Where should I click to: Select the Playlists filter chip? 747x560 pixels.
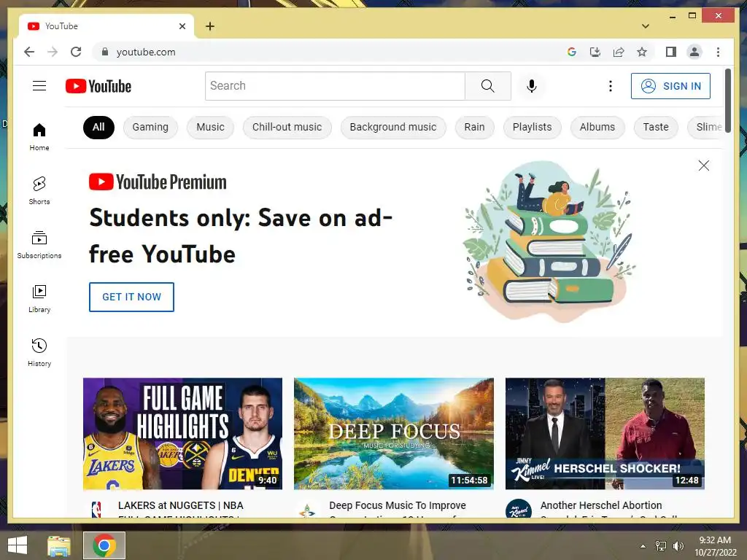click(x=532, y=127)
